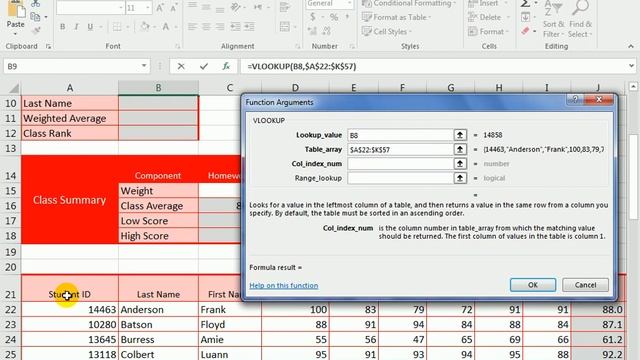The width and height of the screenshot is (640, 360).
Task: Click the Fill Color bucket icon
Action: pos(144,27)
